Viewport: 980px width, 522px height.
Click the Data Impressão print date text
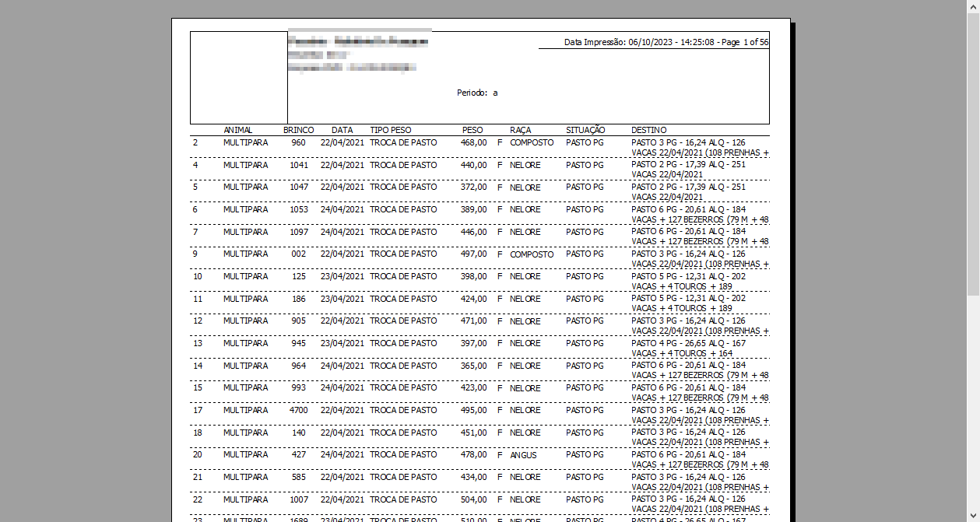[x=666, y=42]
